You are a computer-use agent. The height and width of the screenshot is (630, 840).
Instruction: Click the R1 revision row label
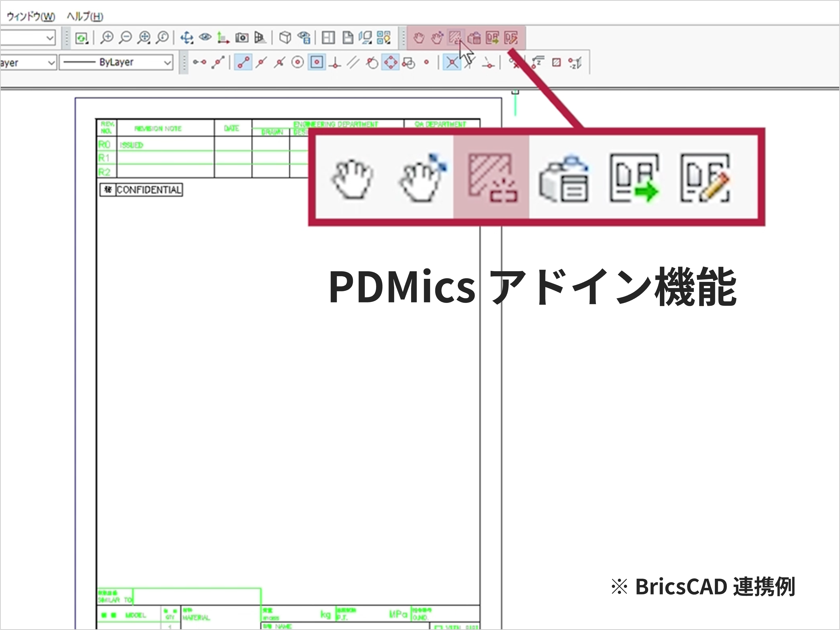click(x=104, y=158)
